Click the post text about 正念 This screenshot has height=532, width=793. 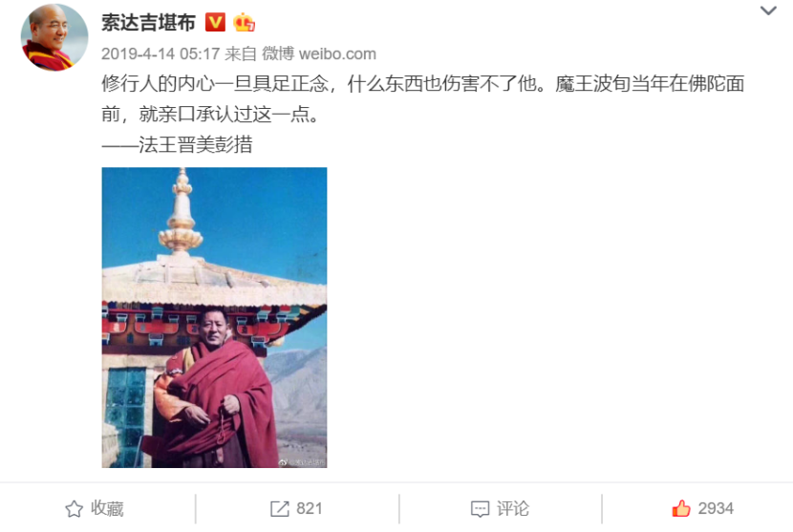click(423, 99)
